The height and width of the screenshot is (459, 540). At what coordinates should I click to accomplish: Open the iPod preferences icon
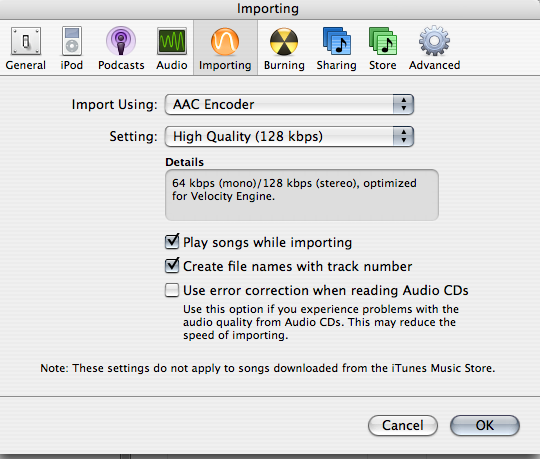pyautogui.click(x=72, y=41)
